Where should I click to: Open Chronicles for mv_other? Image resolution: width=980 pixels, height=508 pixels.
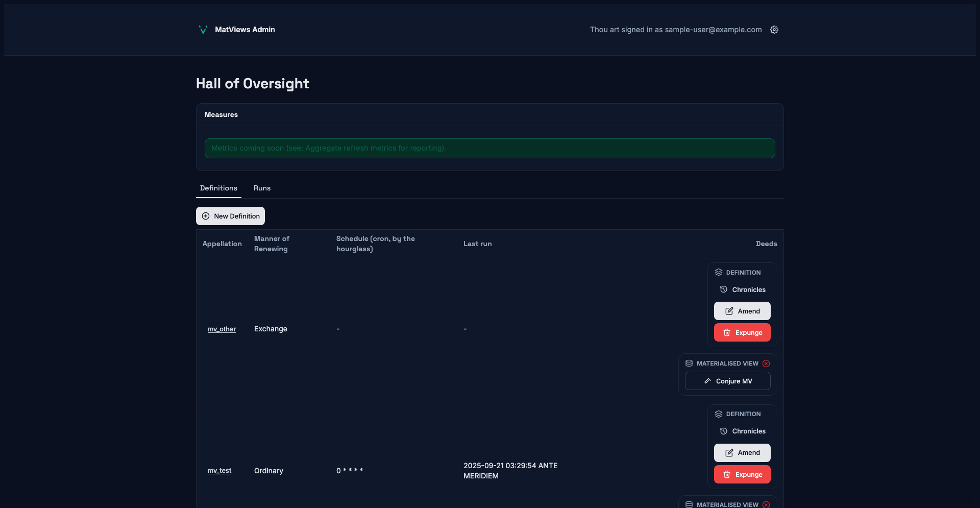pyautogui.click(x=748, y=290)
